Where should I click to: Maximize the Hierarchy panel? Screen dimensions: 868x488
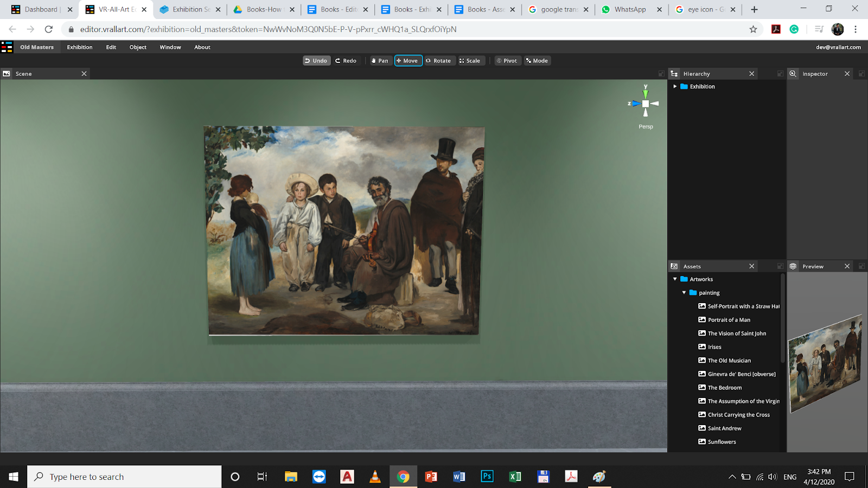pyautogui.click(x=781, y=74)
